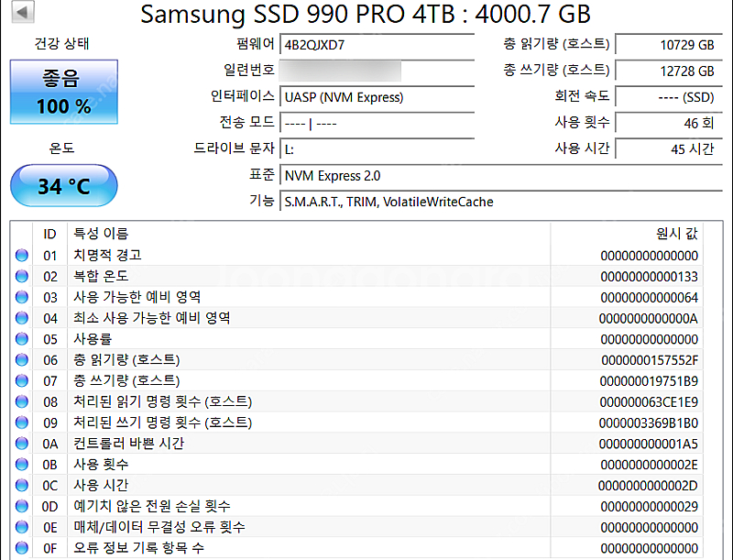Viewport: 733px width, 560px height.
Task: Select the ID column header
Action: tap(50, 234)
